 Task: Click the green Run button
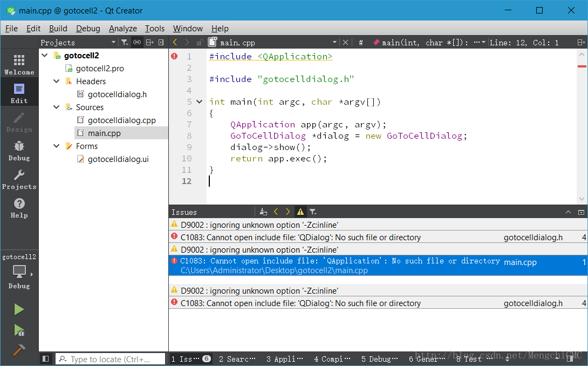click(x=19, y=309)
